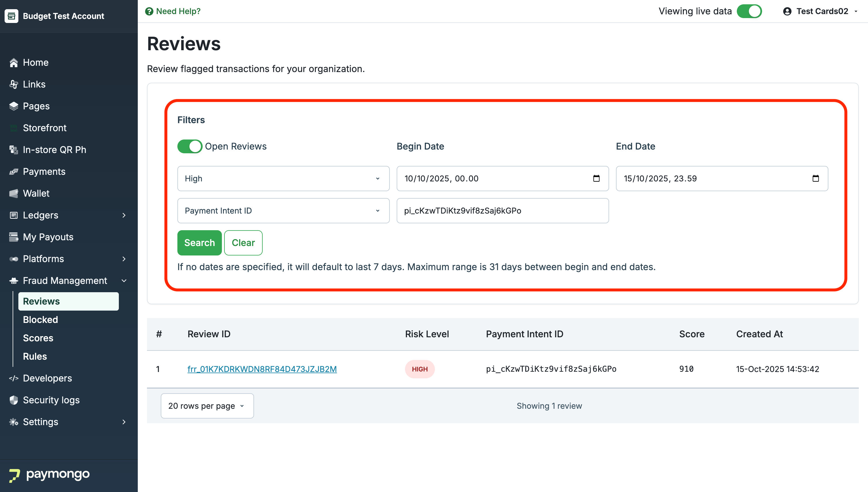Image resolution: width=868 pixels, height=492 pixels.
Task: Go to the Scores submenu item
Action: [x=38, y=338]
